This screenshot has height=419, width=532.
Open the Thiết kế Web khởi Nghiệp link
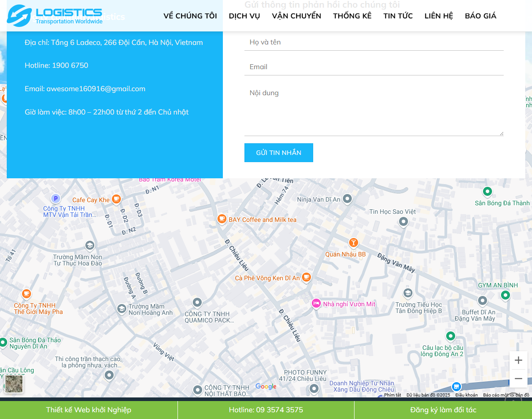coord(89,410)
